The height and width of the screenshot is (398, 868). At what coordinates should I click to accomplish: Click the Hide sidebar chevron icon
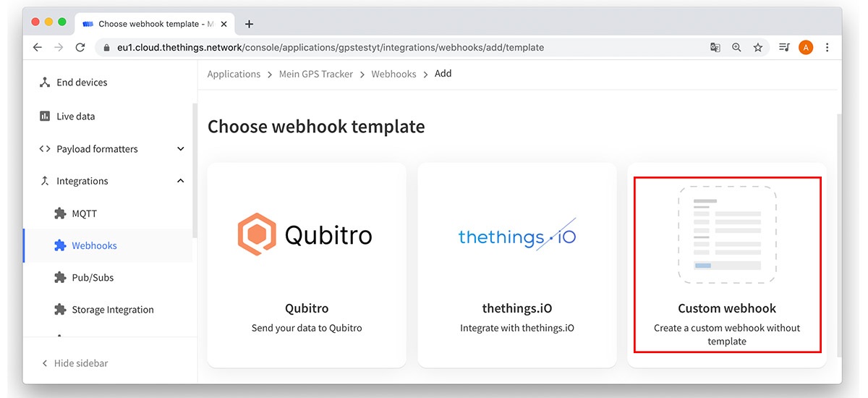click(x=44, y=363)
